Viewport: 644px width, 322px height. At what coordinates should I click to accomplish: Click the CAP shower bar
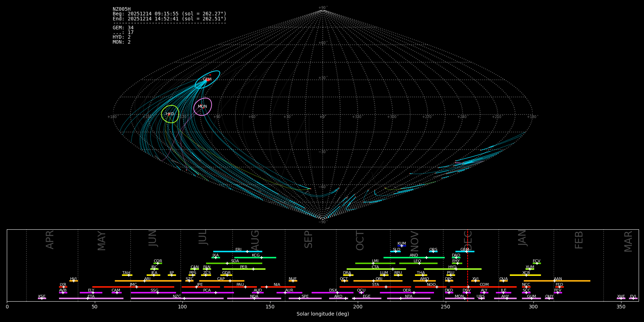222,281
